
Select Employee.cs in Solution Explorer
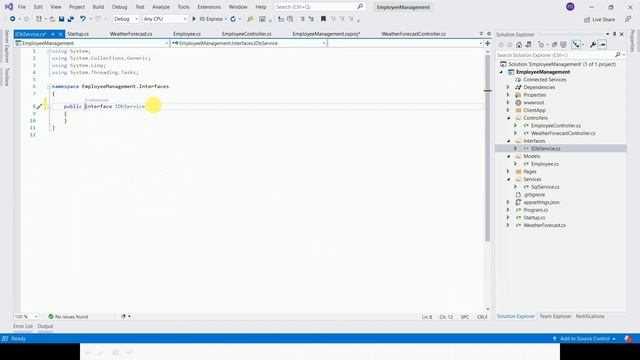click(x=544, y=164)
